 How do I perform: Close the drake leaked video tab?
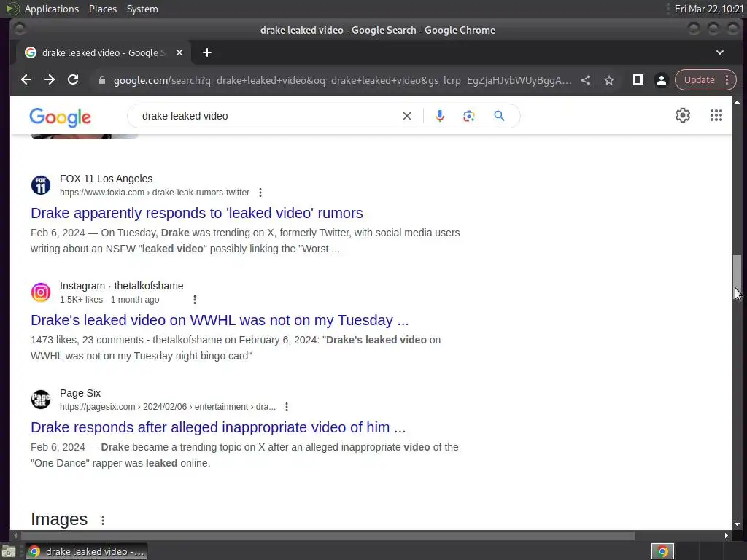[x=179, y=52]
